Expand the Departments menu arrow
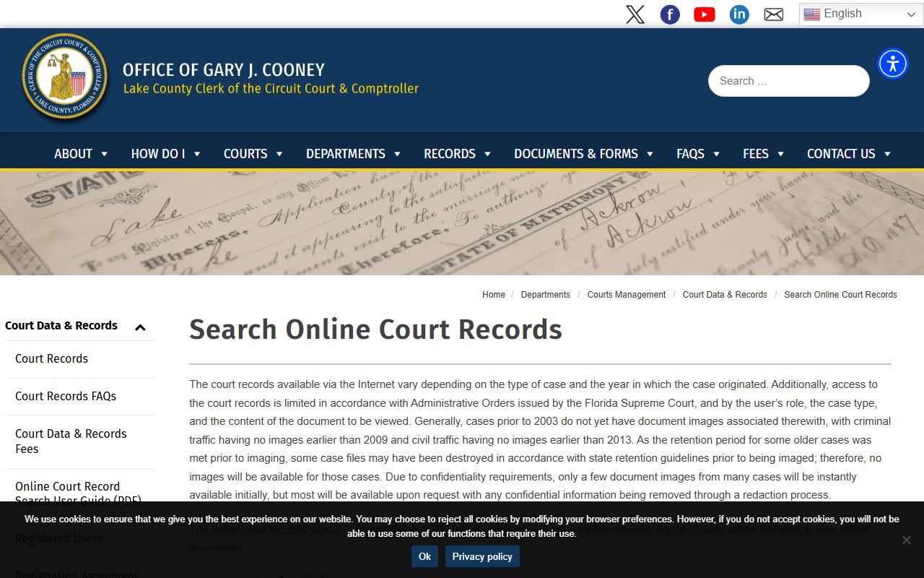Screen dimensions: 924x578 [x=396, y=154]
